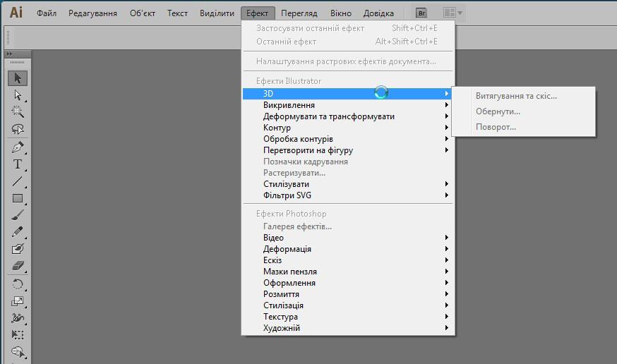
Task: Expand the Викривлення submenu
Action: click(x=348, y=105)
